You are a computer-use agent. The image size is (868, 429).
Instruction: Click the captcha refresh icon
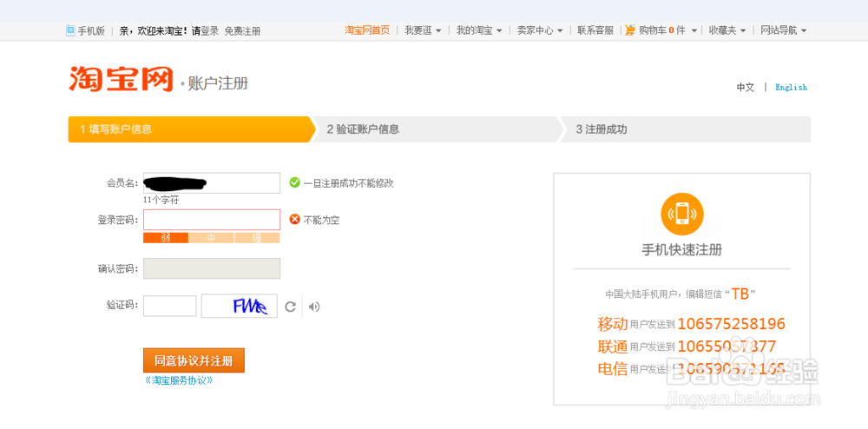click(x=291, y=307)
